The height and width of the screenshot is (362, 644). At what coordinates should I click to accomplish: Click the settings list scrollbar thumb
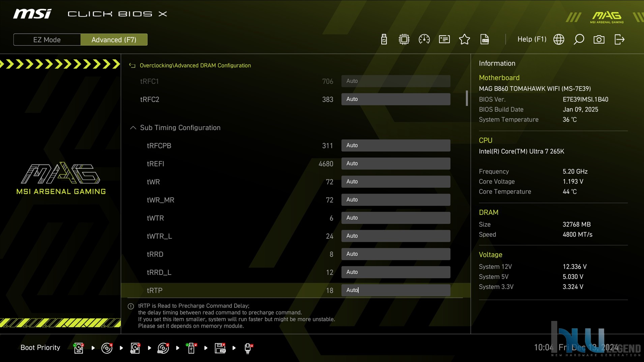coord(467,98)
